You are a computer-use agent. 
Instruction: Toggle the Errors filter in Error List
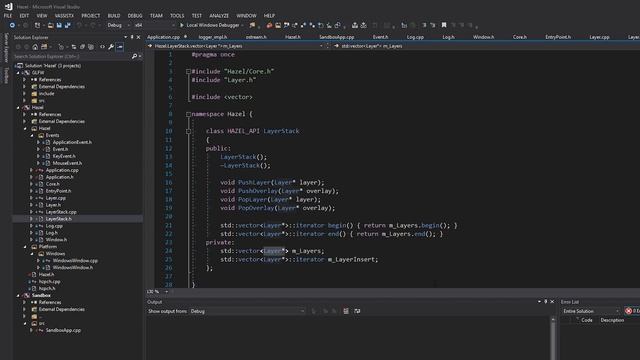coord(632,311)
